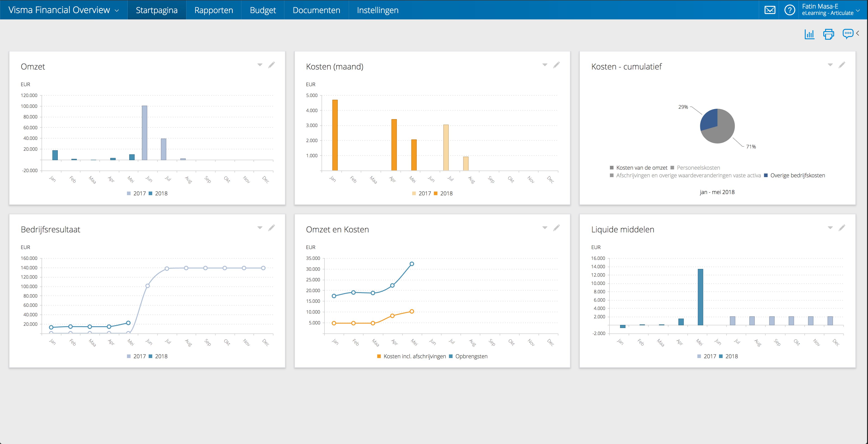
Task: Open dropdown arrow on Omzet en Kosten widget
Action: (x=544, y=228)
